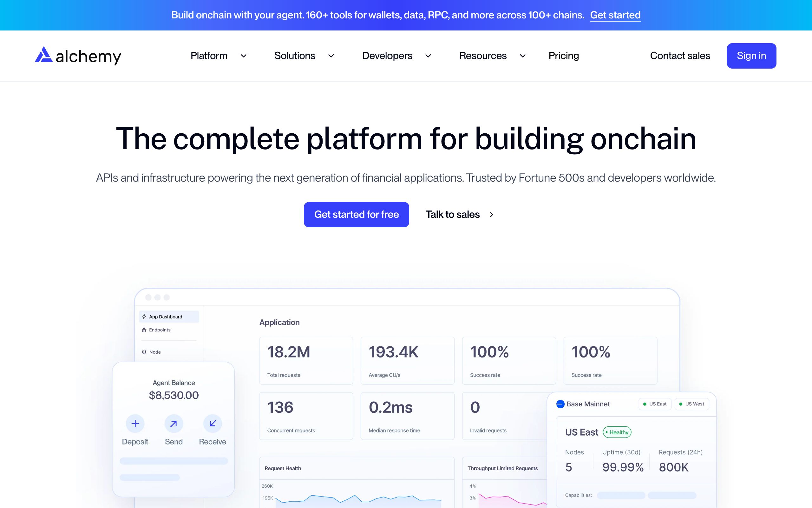This screenshot has width=812, height=508.
Task: Select App Dashboard in sidebar
Action: pyautogui.click(x=169, y=317)
